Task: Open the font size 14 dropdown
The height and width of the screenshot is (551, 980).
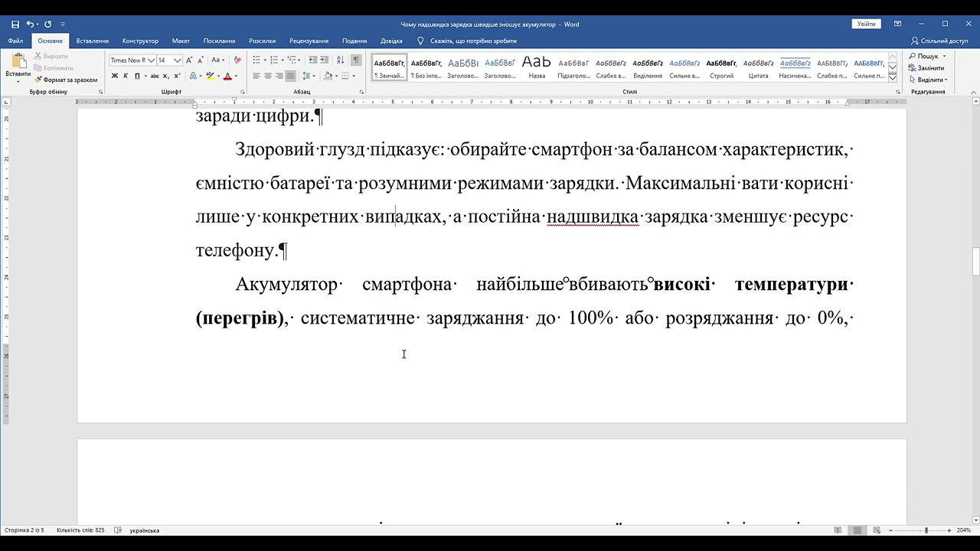Action: (178, 60)
